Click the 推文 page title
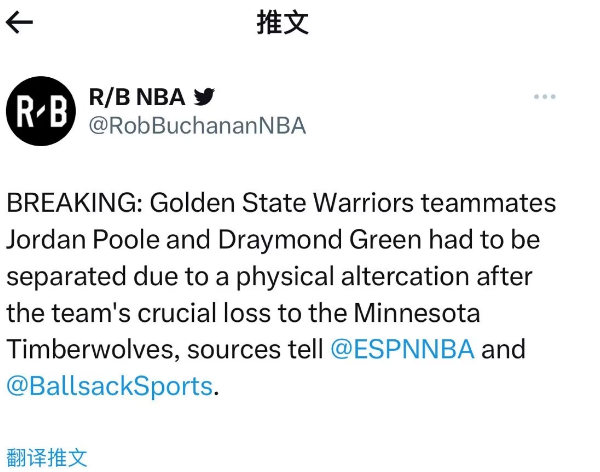Screen dimensions: 600x472 click(x=283, y=23)
